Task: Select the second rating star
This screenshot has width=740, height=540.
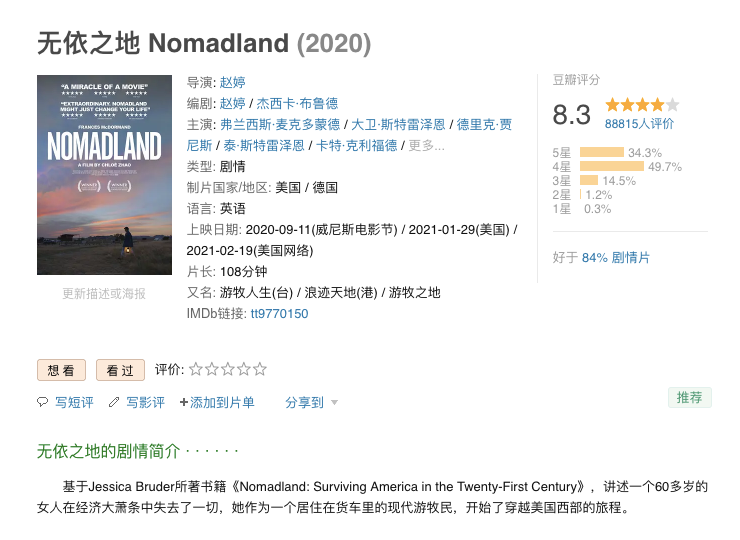Action: pos(212,369)
